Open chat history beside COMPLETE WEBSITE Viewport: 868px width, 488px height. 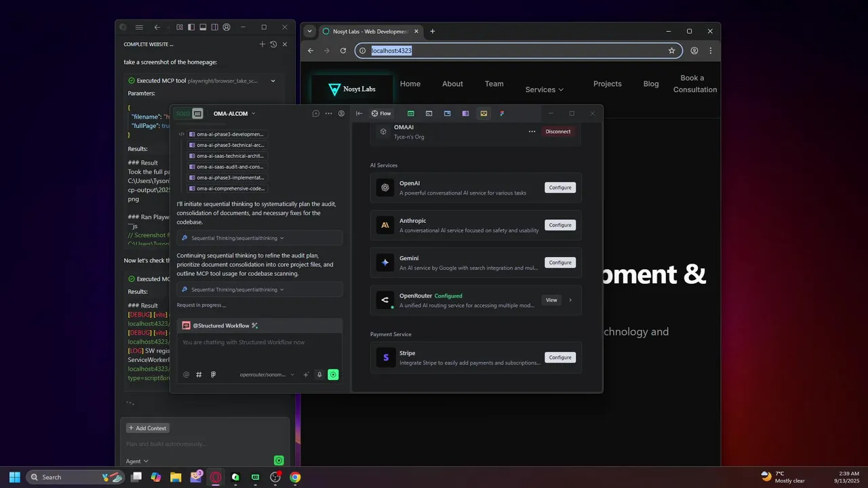273,44
